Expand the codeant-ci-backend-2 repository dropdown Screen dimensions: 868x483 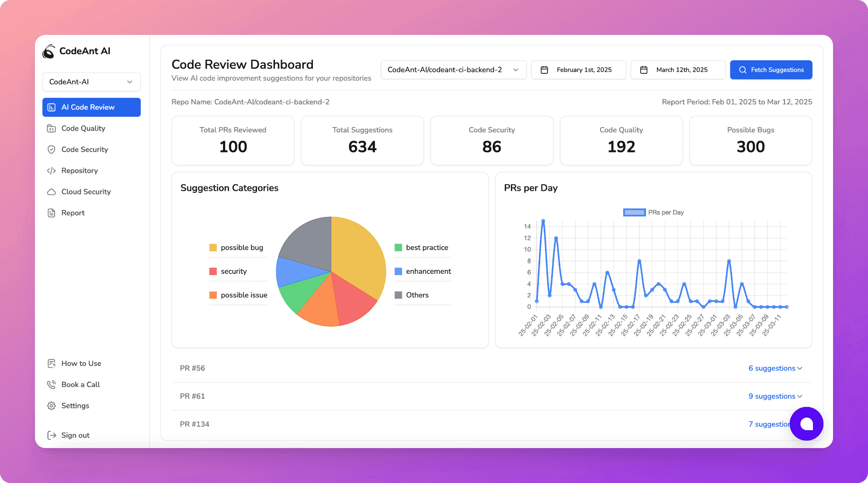[454, 70]
